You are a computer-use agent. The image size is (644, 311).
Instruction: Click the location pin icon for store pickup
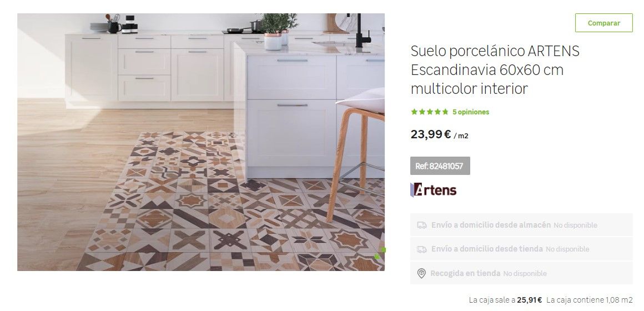(421, 273)
